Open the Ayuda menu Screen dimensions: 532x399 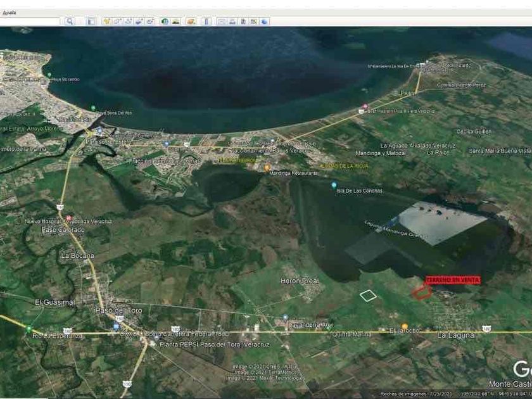[x=9, y=12]
